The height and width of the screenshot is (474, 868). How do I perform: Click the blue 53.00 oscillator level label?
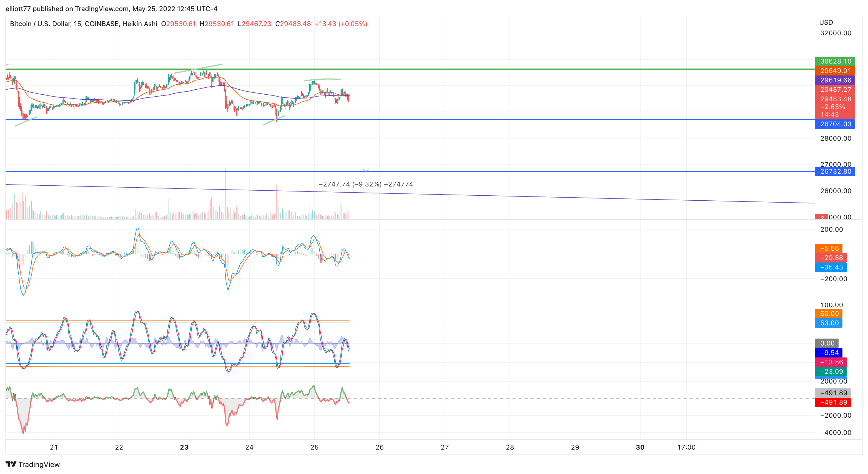pos(829,323)
